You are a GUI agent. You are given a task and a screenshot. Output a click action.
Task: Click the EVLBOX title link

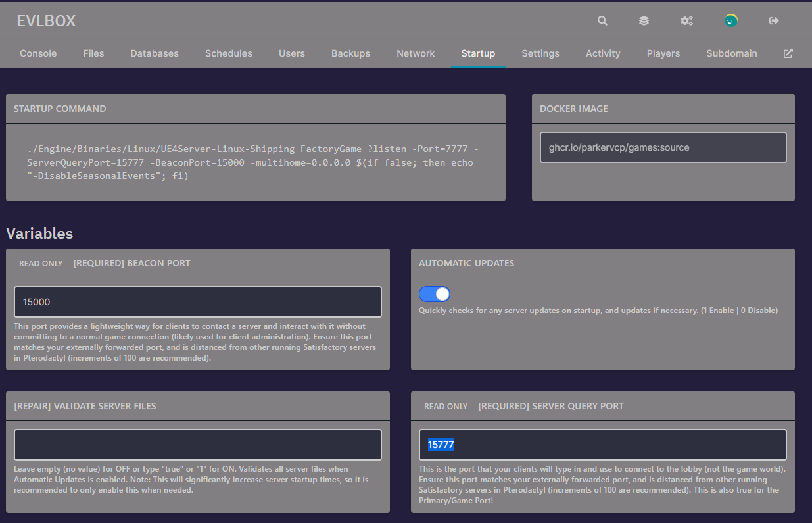click(46, 21)
